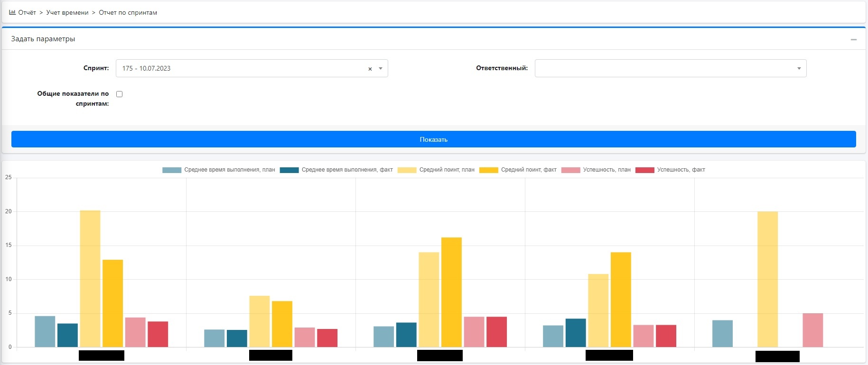Hide the Средний поинт, факт series
Image resolution: width=868 pixels, height=365 pixels.
tap(488, 170)
